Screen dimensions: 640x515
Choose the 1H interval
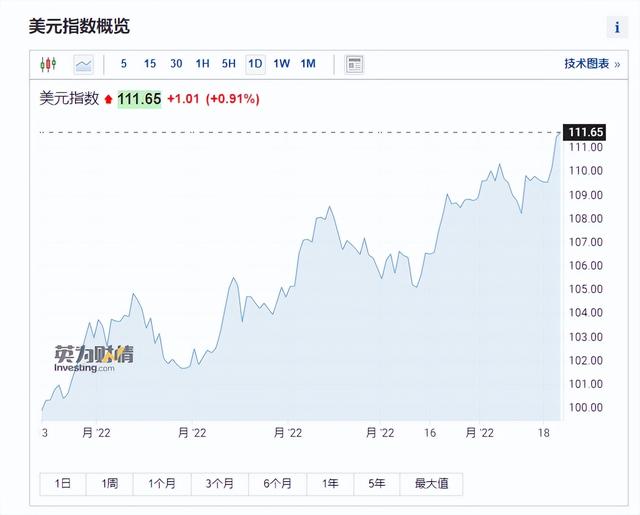(x=202, y=64)
